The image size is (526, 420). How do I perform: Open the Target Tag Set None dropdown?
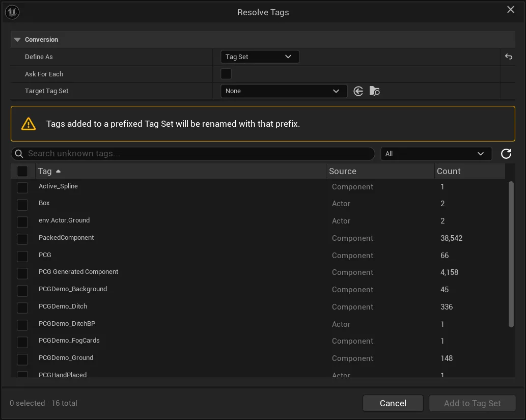pos(284,91)
